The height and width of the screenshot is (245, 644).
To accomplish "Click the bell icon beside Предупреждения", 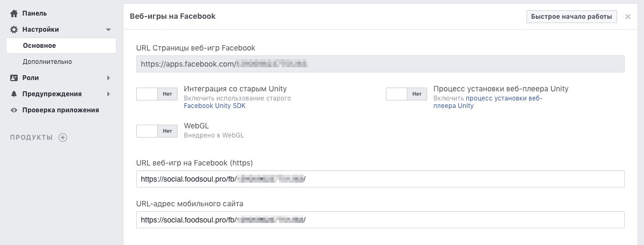I will pyautogui.click(x=14, y=94).
